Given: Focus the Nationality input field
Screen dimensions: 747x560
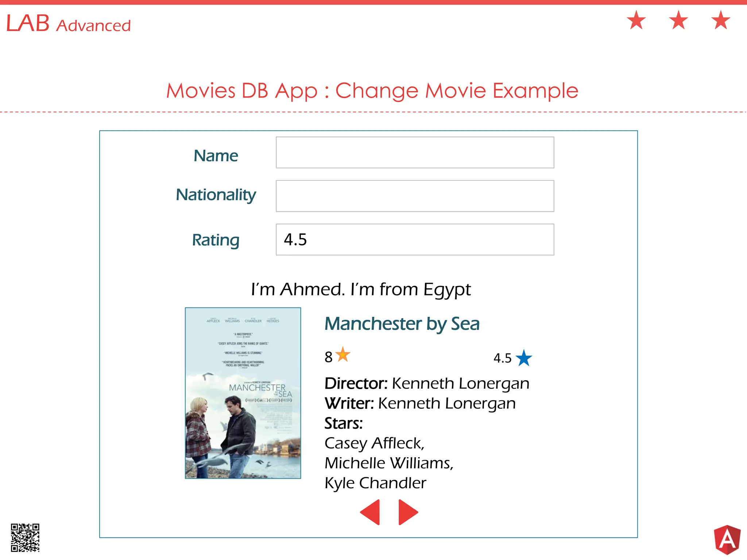Looking at the screenshot, I should (x=415, y=196).
